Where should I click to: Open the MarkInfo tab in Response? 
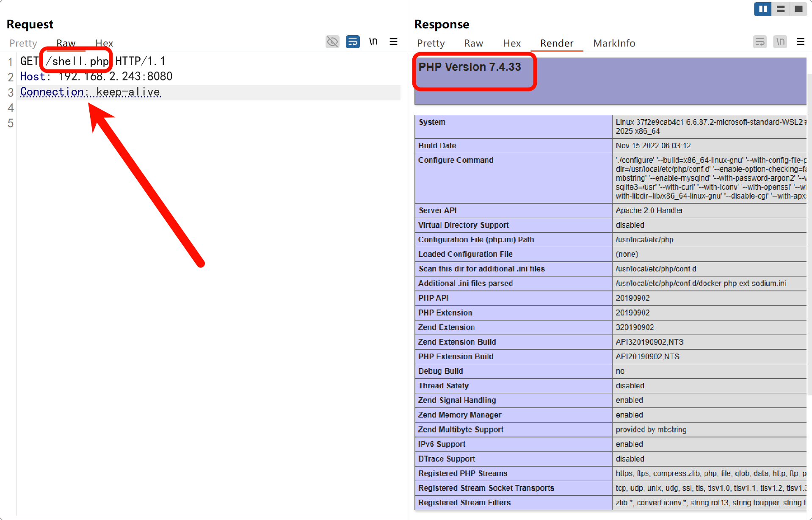tap(614, 43)
